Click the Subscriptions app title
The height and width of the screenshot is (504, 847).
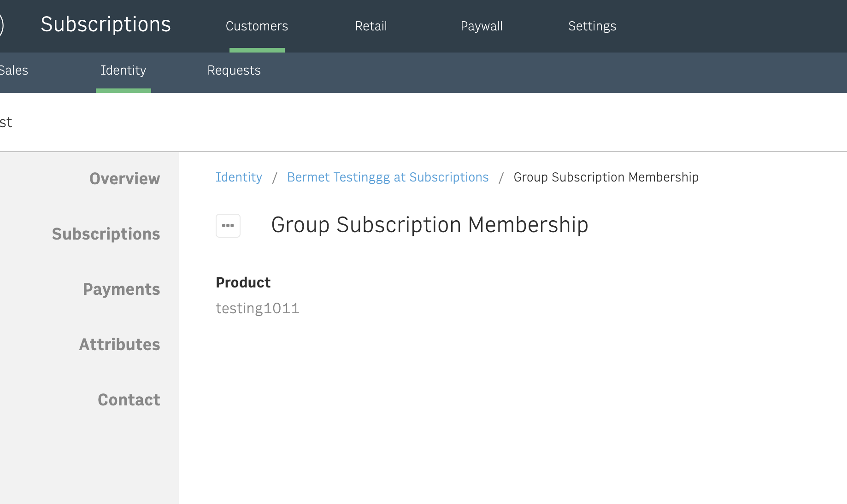pyautogui.click(x=106, y=24)
